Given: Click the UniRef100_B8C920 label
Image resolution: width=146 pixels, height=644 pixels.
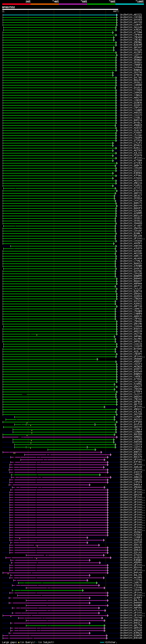Looking at the screenshot, I should (x=131, y=454).
